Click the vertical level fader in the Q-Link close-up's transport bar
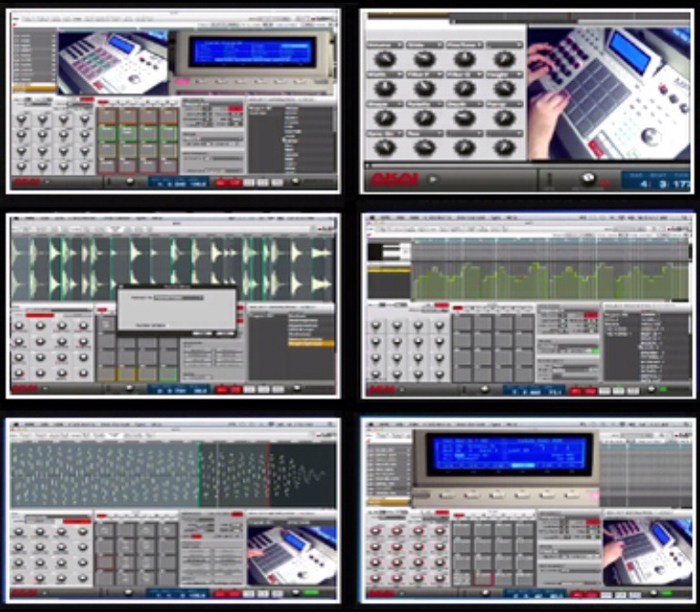This screenshot has height=612, width=700. (x=550, y=179)
